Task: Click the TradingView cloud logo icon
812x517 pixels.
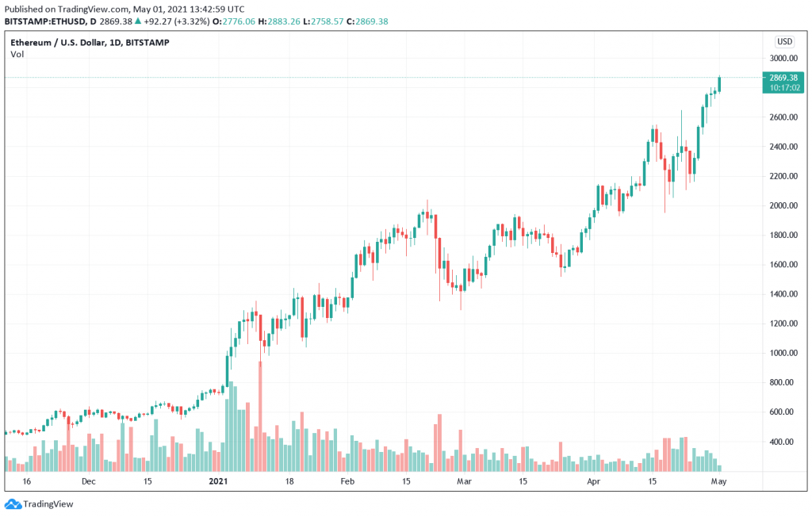Action: 13,504
